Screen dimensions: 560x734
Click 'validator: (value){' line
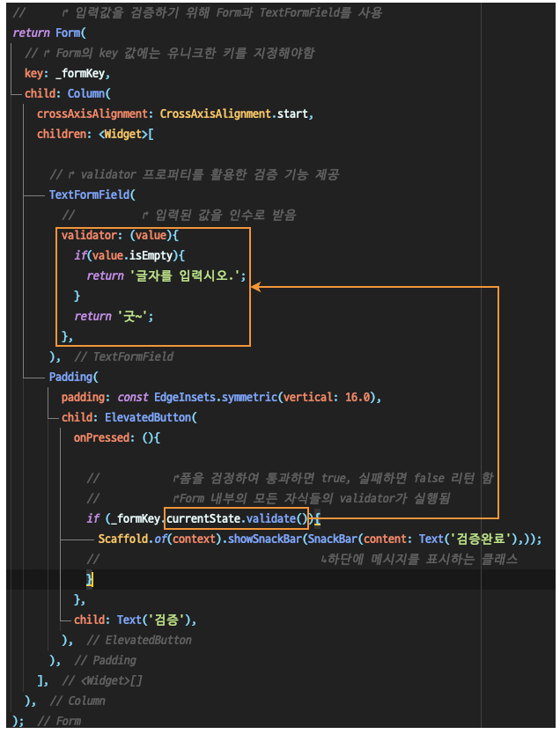pyautogui.click(x=120, y=236)
